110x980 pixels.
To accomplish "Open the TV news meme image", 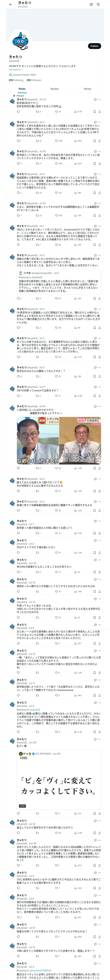I will coord(59,441).
